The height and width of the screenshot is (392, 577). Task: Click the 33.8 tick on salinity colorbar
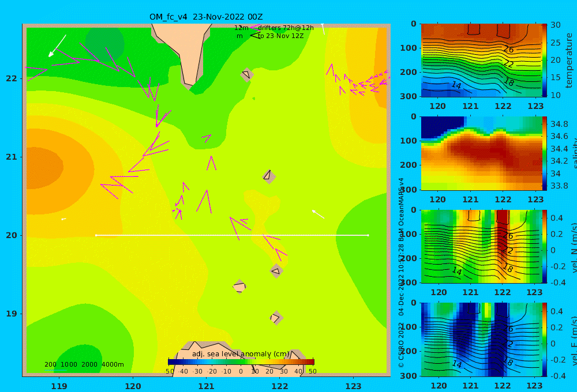click(559, 186)
